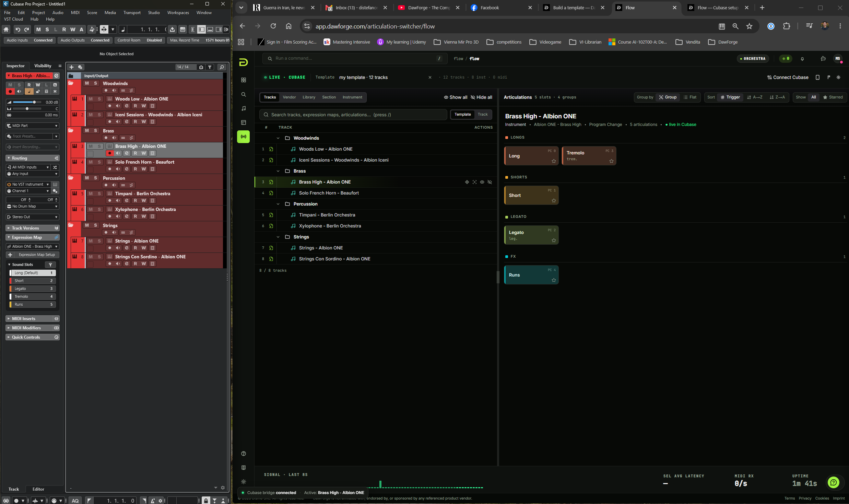This screenshot has height=504, width=849.
Task: Click the theme sun icon next to Connect Cubase
Action: pos(839,78)
